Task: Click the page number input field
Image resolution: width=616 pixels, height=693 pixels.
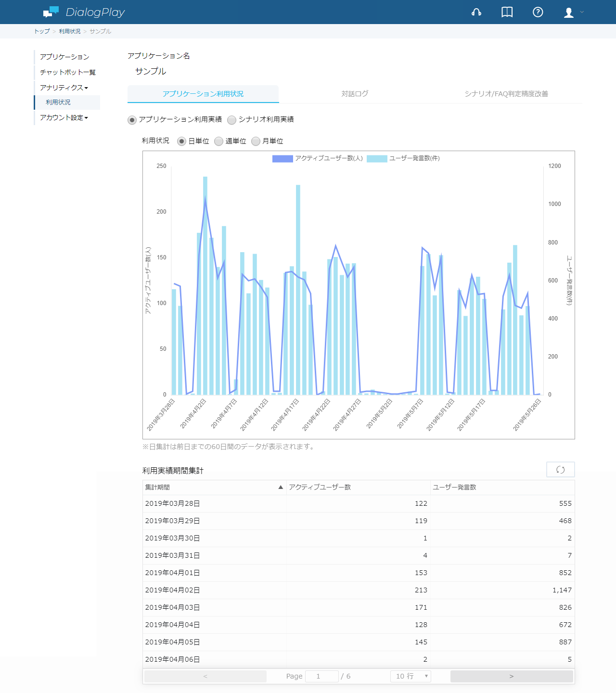Action: [322, 676]
